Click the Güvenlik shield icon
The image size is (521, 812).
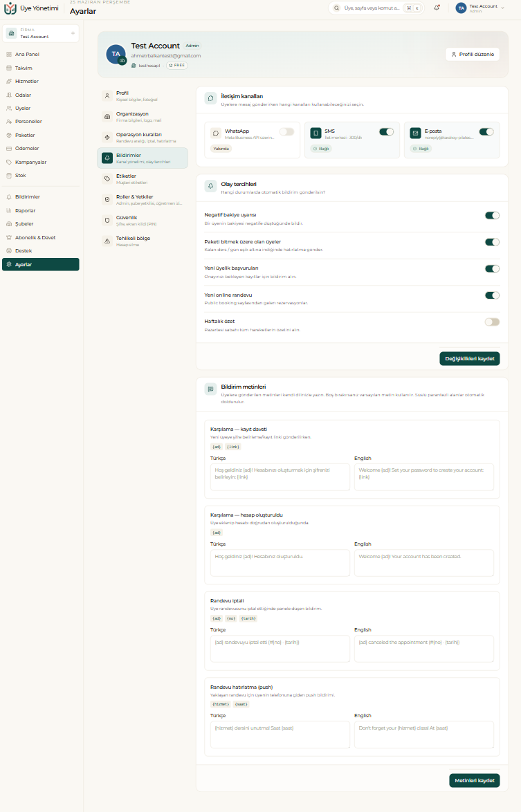click(107, 220)
